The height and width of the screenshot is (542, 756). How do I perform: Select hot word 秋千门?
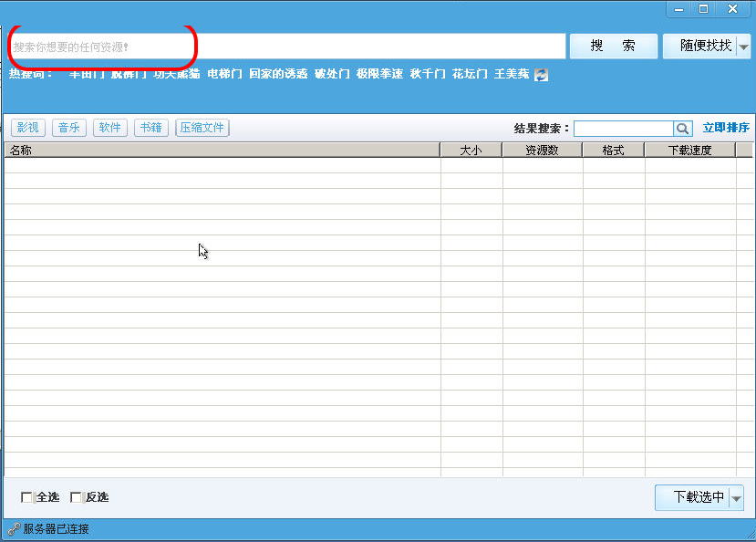coord(428,74)
